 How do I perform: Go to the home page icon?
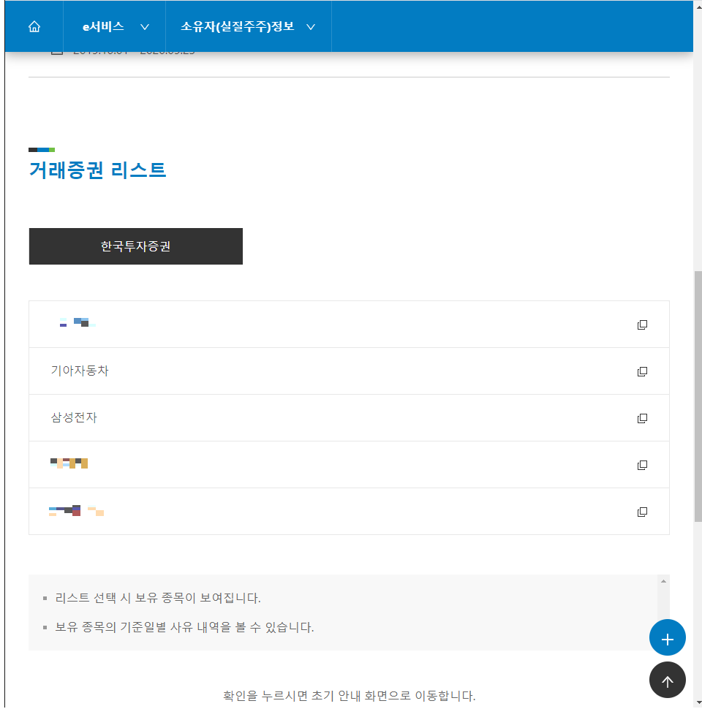[34, 26]
